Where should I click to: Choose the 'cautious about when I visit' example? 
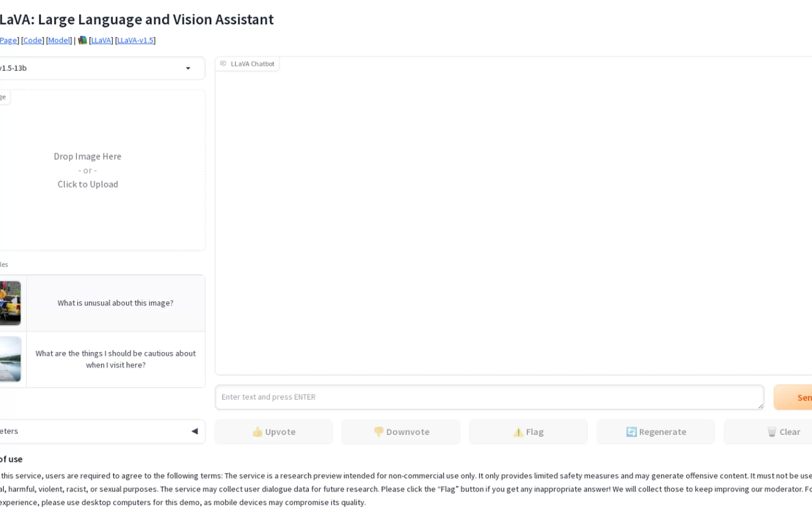coord(115,359)
